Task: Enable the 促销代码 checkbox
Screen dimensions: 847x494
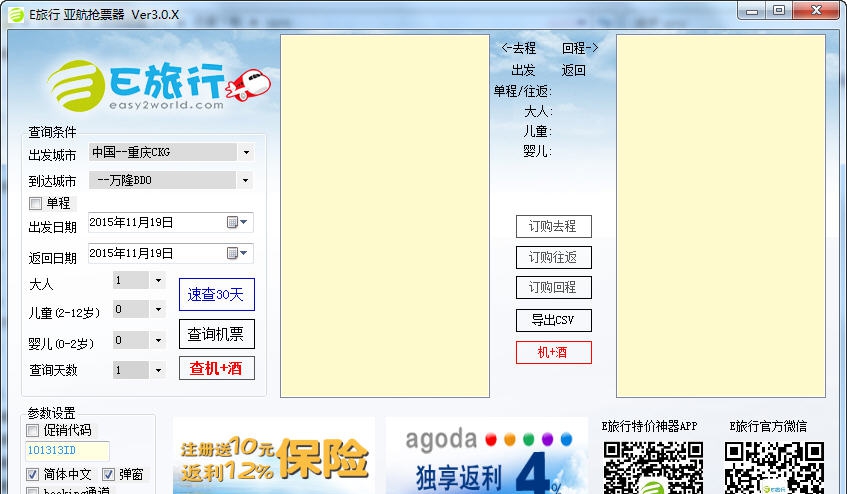Action: (x=32, y=430)
